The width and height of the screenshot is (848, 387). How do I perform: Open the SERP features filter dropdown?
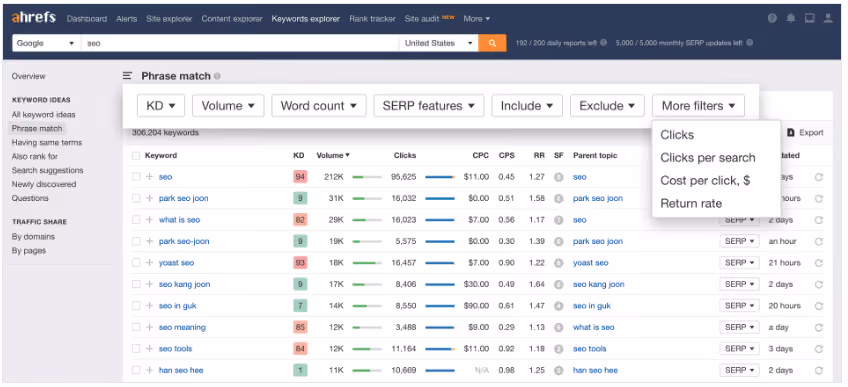[x=429, y=106]
